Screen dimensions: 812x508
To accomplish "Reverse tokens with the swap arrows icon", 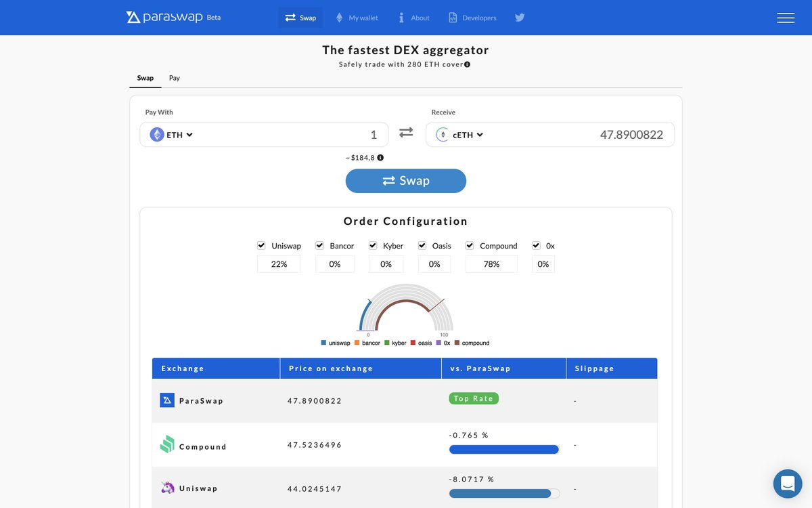I will pos(406,133).
